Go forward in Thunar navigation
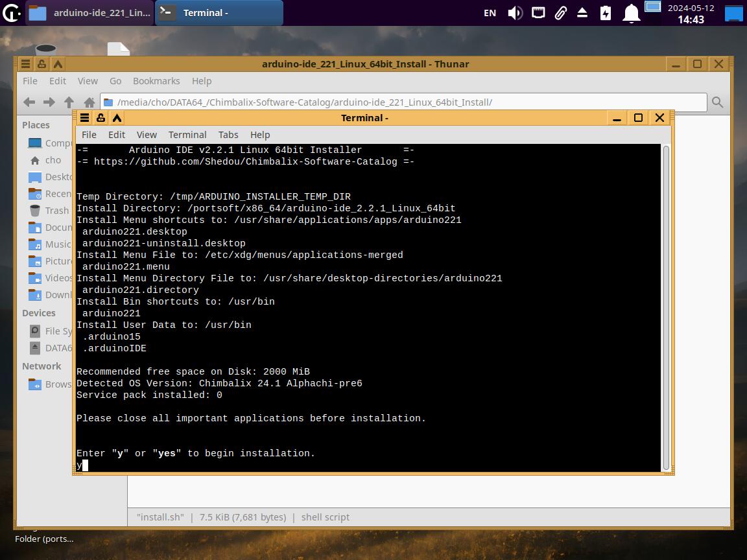This screenshot has height=560, width=747. coord(49,102)
